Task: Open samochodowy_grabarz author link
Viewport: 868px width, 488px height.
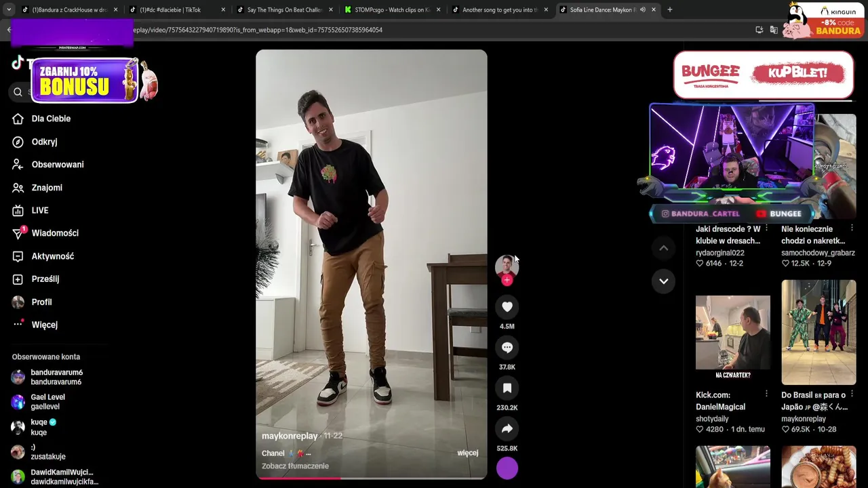Action: click(x=818, y=253)
